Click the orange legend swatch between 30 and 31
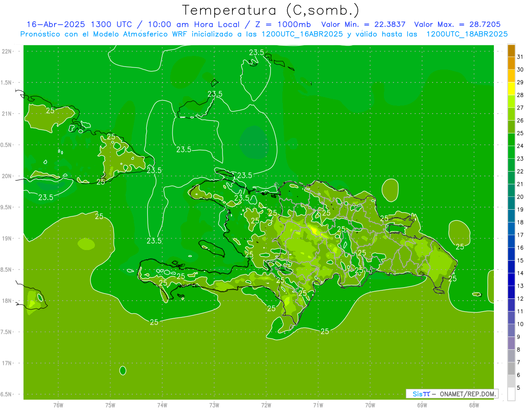532x411 pixels. tap(511, 63)
